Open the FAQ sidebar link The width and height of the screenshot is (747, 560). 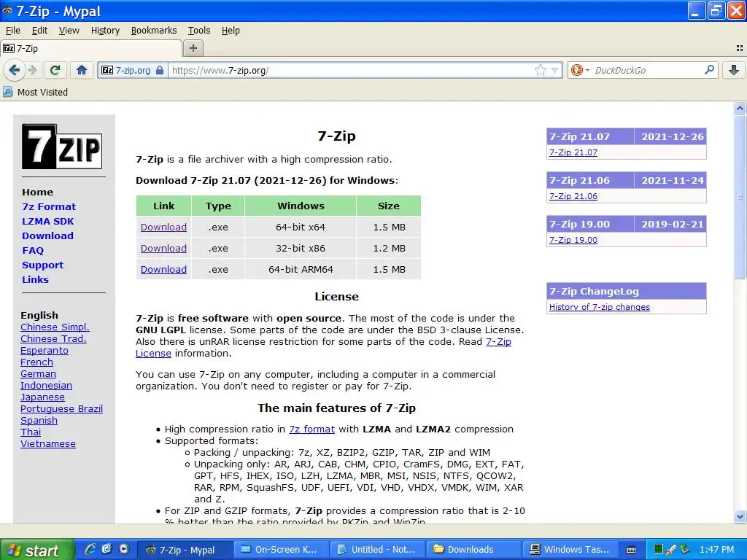[33, 251]
